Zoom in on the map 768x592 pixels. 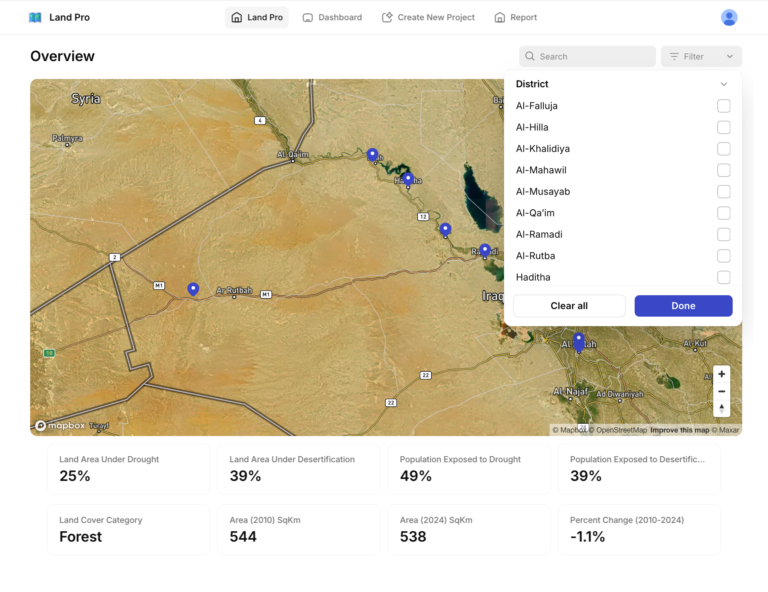(x=721, y=374)
